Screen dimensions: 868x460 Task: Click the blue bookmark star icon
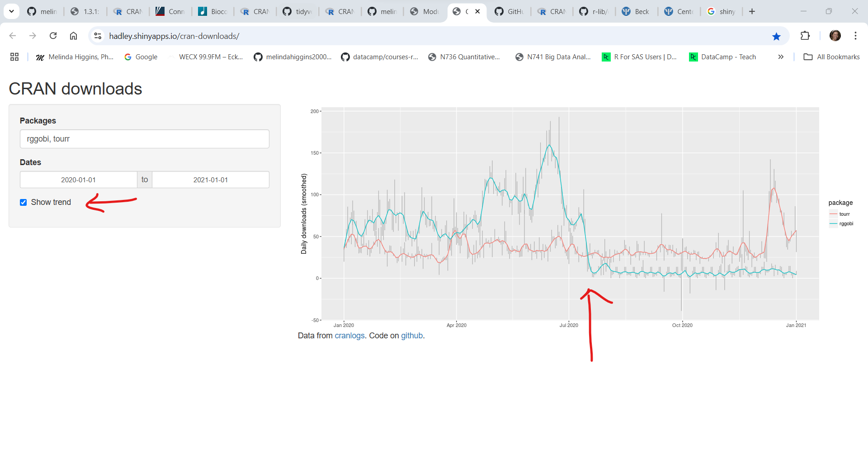(x=776, y=36)
